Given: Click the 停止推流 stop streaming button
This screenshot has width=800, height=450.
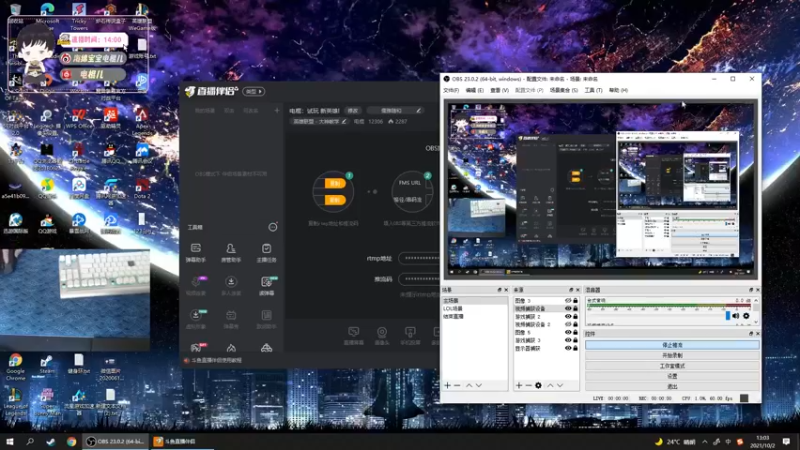Looking at the screenshot, I should [672, 345].
